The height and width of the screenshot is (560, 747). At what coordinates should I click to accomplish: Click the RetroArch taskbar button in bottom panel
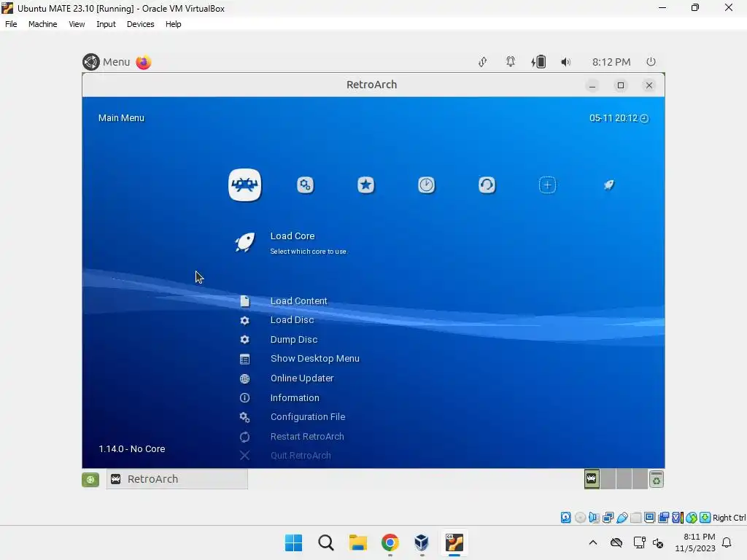click(177, 479)
